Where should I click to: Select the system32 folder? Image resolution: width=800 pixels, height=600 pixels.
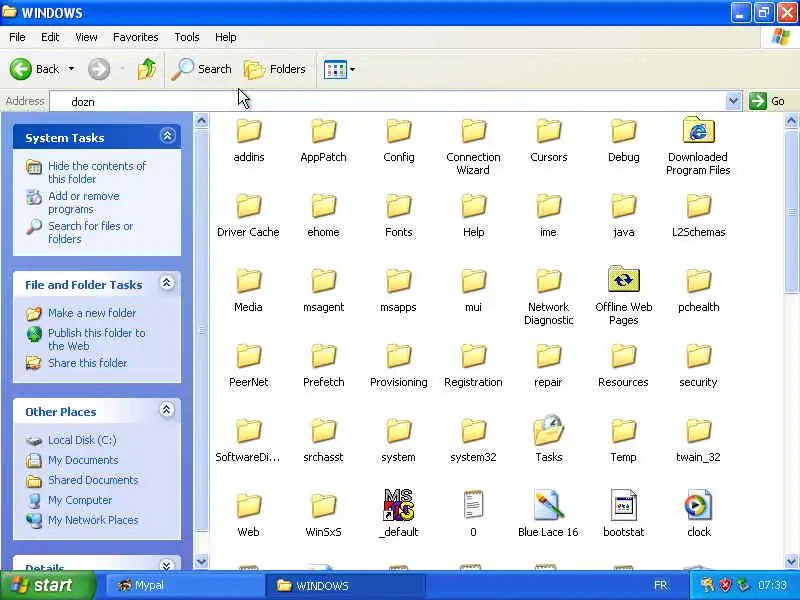tap(473, 441)
